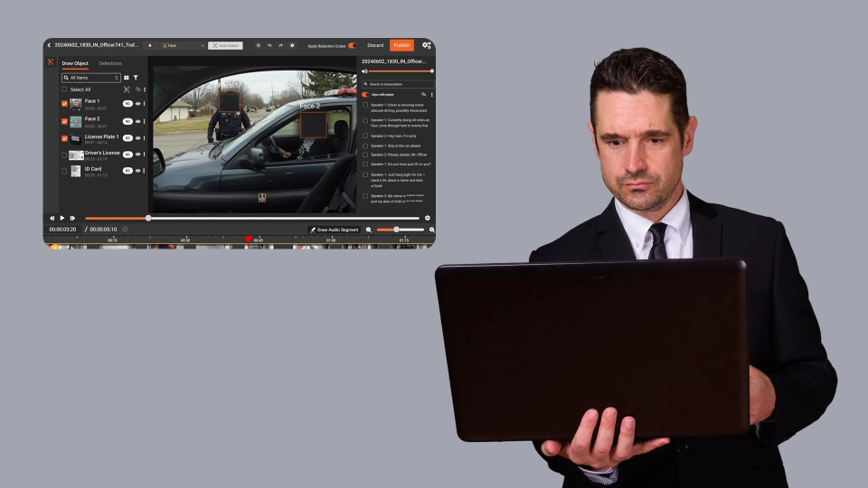The image size is (868, 488).
Task: Toggle ID Card eye visibility icon
Action: point(137,171)
